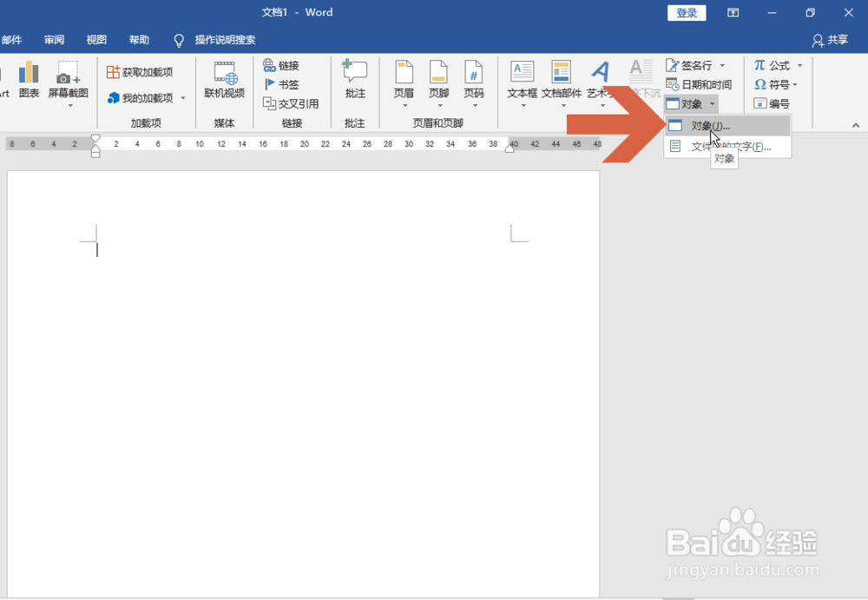Image resolution: width=868 pixels, height=600 pixels.
Task: Expand the 我的加载项 dropdown arrow
Action: 183,98
